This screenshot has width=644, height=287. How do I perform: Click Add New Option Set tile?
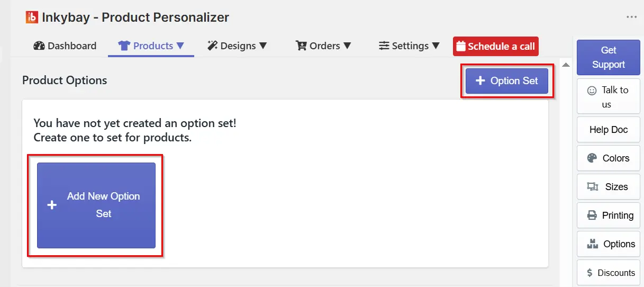tap(96, 205)
